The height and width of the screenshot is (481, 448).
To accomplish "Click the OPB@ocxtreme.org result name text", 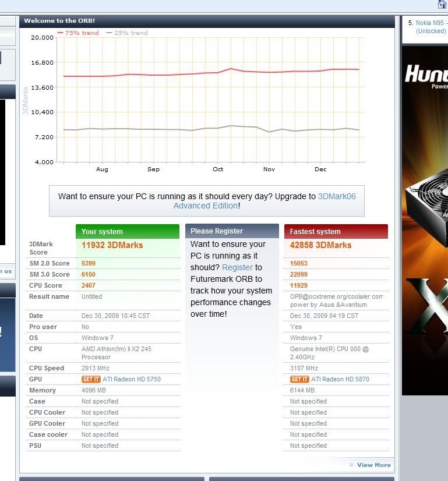I will pyautogui.click(x=336, y=300).
